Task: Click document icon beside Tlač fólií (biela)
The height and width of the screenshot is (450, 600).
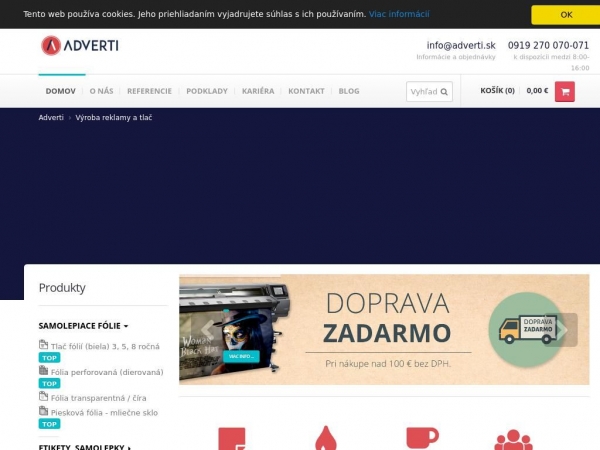Action: point(43,344)
